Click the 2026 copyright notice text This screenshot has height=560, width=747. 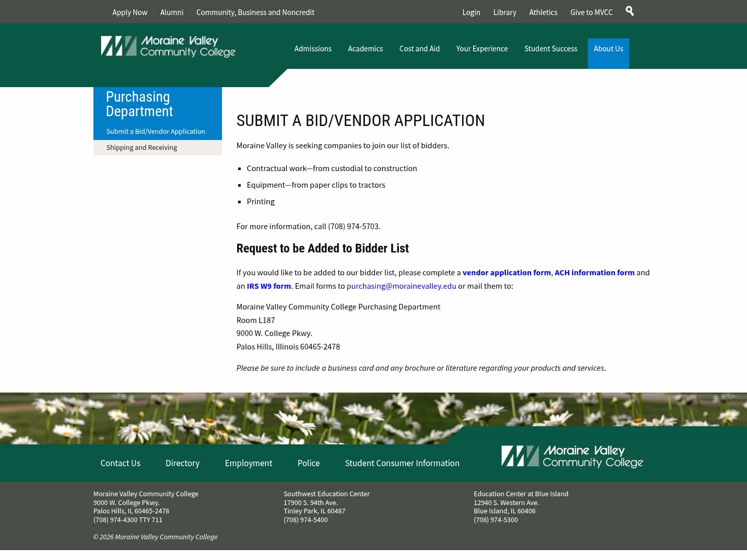pyautogui.click(x=155, y=537)
